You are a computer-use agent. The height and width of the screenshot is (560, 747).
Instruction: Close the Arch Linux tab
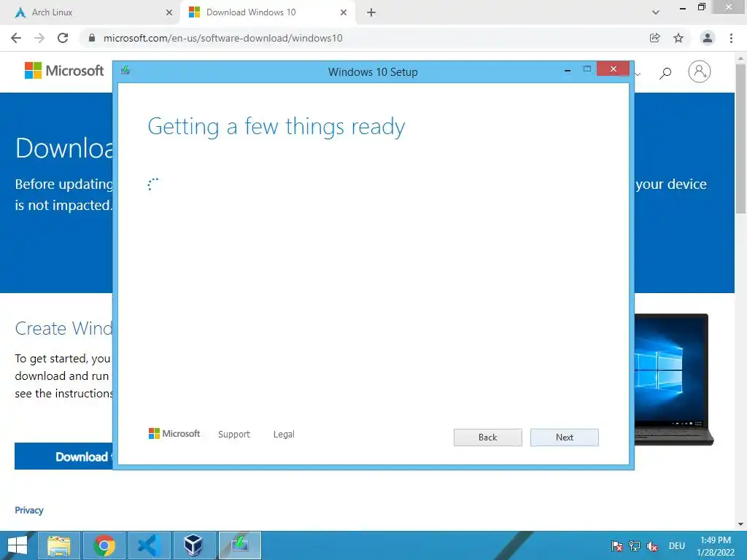pyautogui.click(x=169, y=12)
